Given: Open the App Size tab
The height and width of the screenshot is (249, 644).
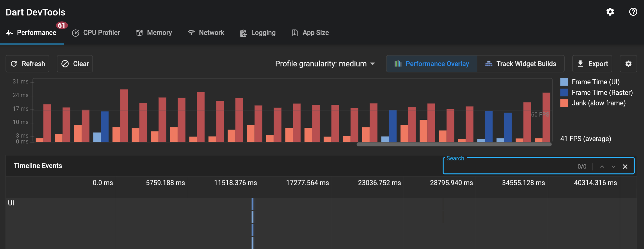Looking at the screenshot, I should coord(310,33).
